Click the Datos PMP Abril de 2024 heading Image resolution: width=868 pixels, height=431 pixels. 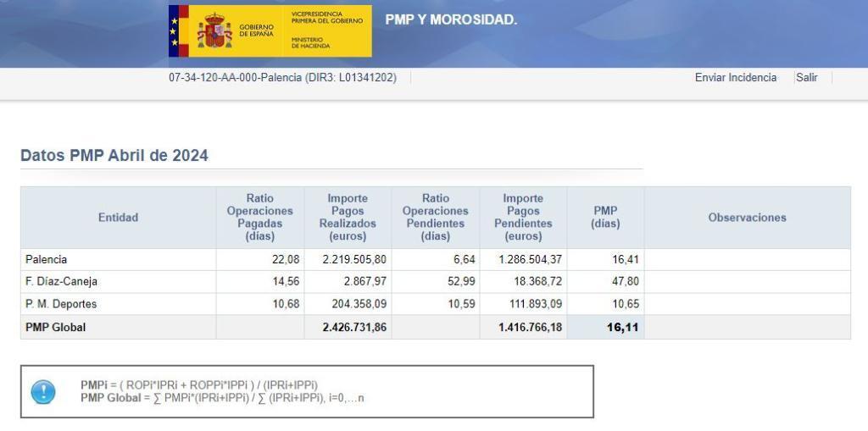[x=114, y=156]
